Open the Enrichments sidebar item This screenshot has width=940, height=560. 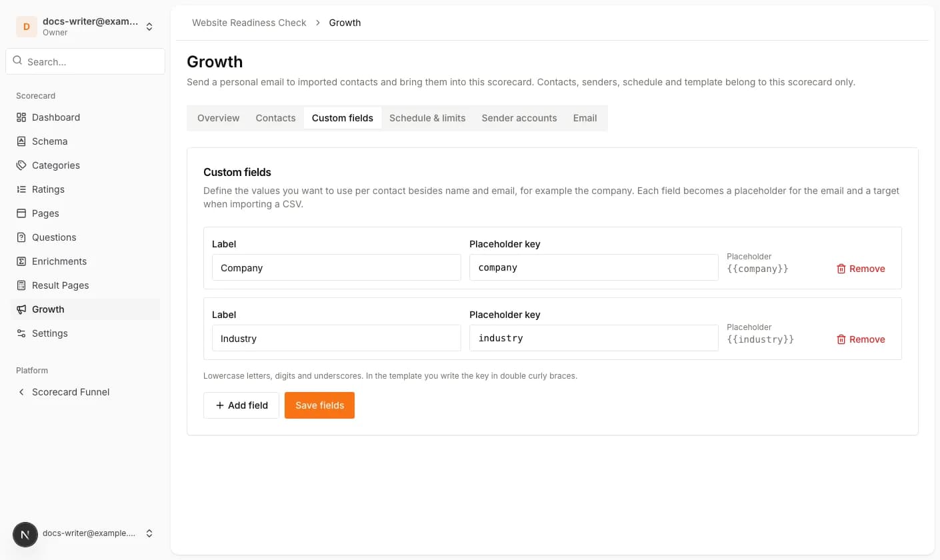point(85,261)
